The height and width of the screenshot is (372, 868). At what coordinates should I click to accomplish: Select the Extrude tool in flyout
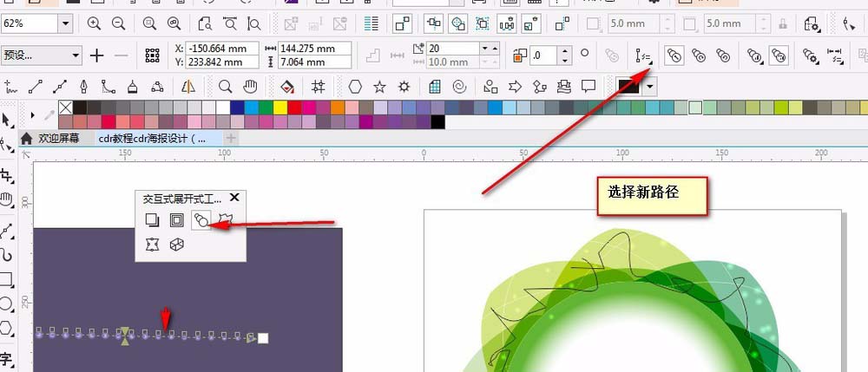[176, 245]
